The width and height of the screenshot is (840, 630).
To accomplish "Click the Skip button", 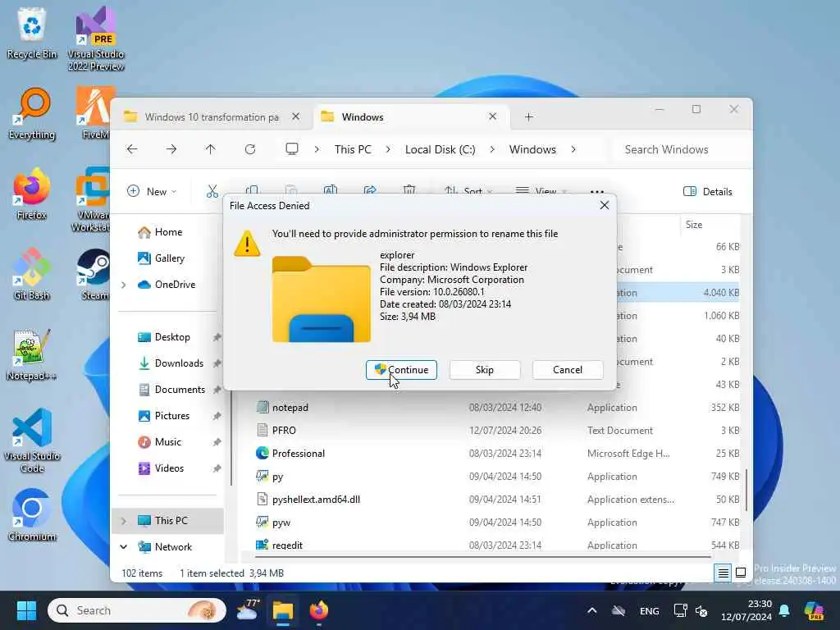I will (x=484, y=370).
